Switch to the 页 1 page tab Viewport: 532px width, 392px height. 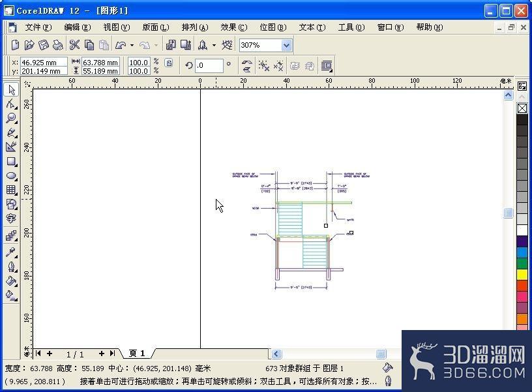(x=137, y=354)
